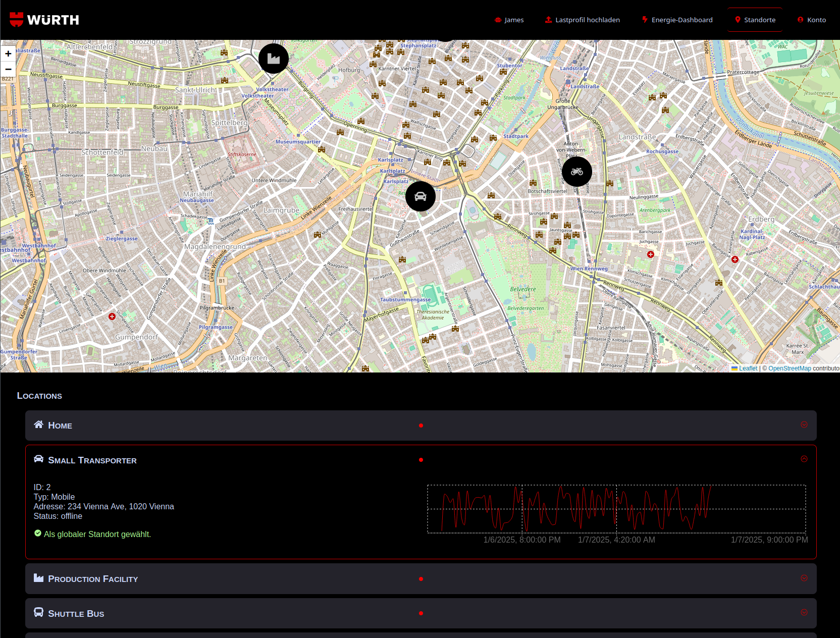Click the lightning icon next to Energie-Dashboard
This screenshot has height=638, width=840.
[x=645, y=20]
